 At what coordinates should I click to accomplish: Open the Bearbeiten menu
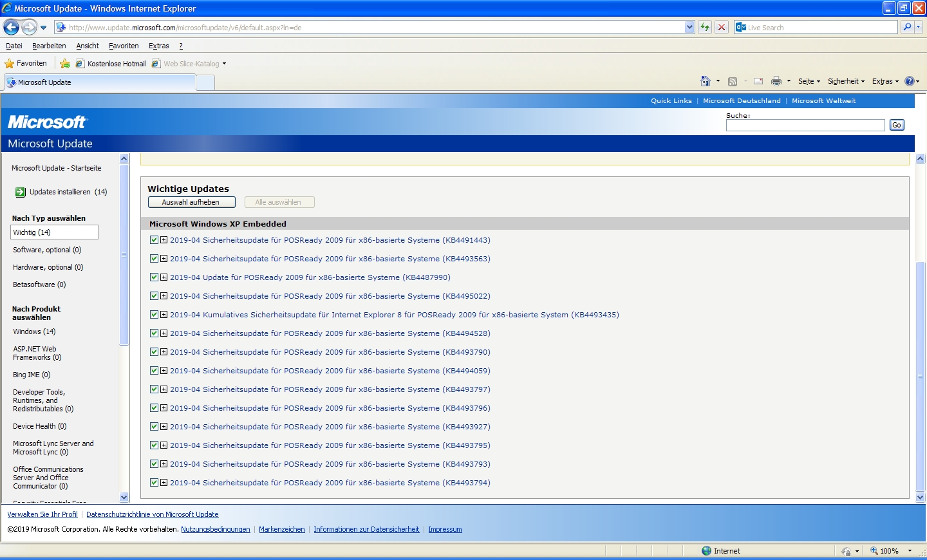49,46
